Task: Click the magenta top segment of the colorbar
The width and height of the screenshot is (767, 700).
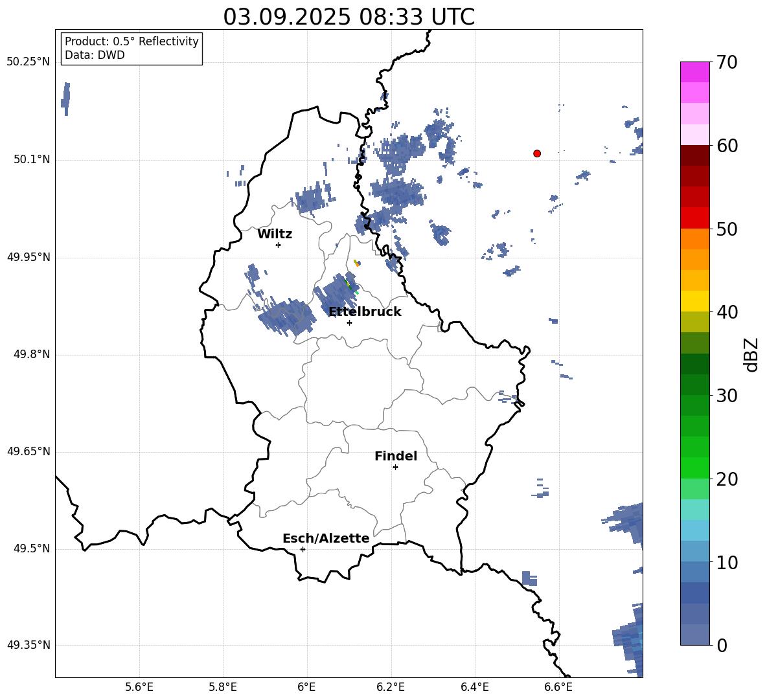Action: (695, 73)
